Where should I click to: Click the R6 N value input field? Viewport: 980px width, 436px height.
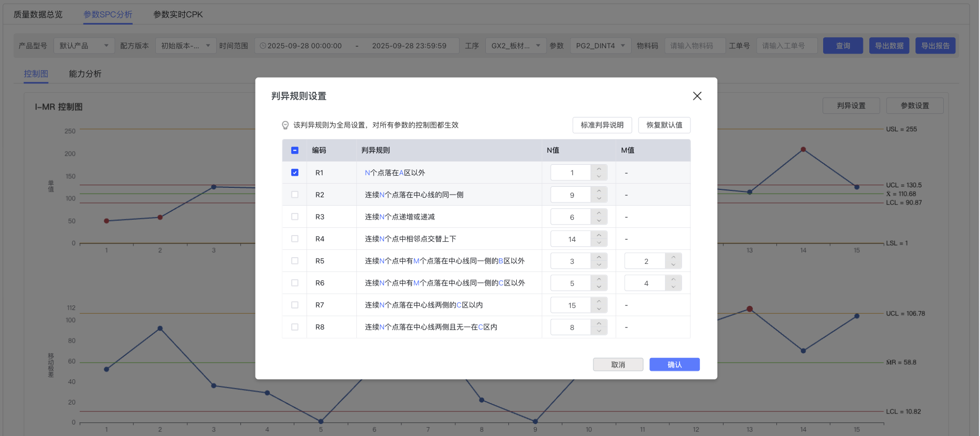[x=571, y=283]
